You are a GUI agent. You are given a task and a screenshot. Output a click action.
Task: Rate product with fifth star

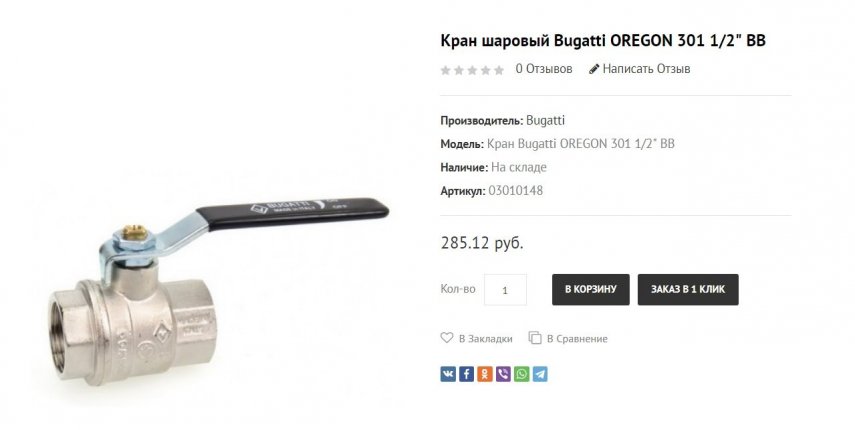click(x=499, y=70)
